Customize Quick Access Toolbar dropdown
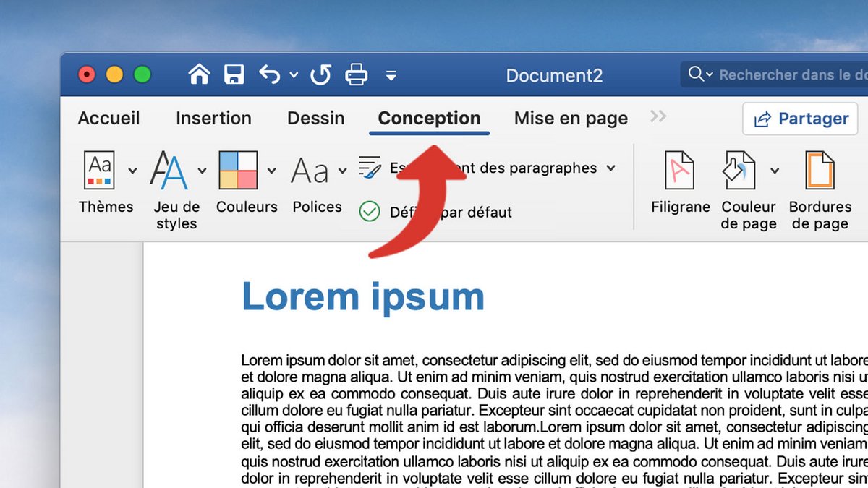 click(x=391, y=75)
